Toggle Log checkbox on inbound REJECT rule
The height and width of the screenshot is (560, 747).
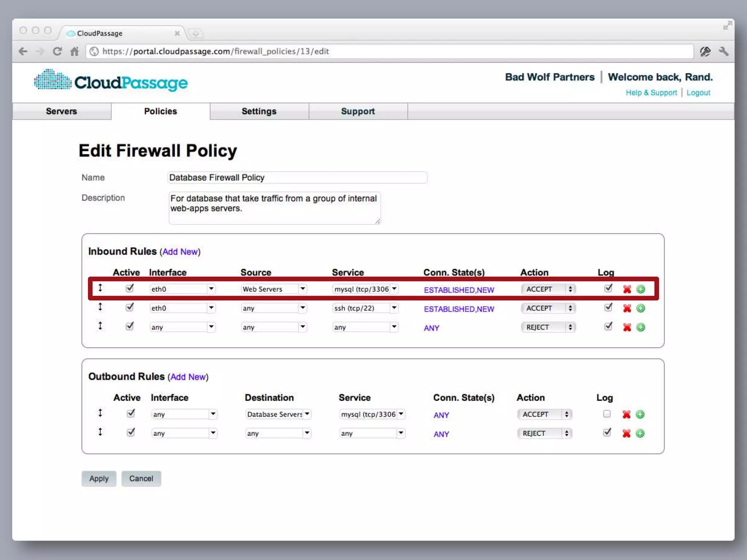tap(608, 326)
